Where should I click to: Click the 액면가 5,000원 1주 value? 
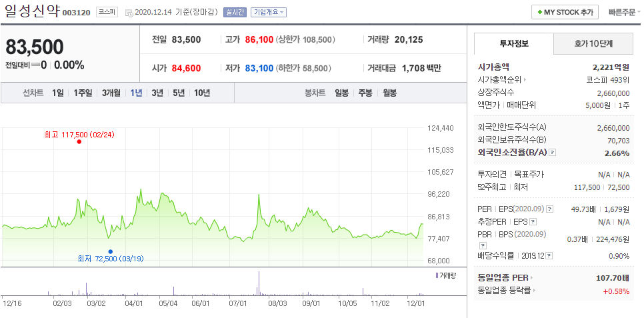[607, 105]
